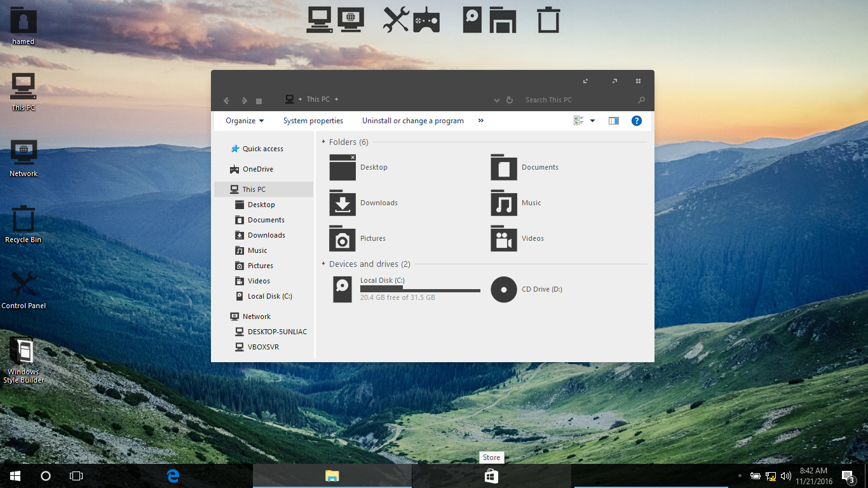Select VBOXSVR under Network in sidebar
The height and width of the screenshot is (488, 868).
[263, 347]
